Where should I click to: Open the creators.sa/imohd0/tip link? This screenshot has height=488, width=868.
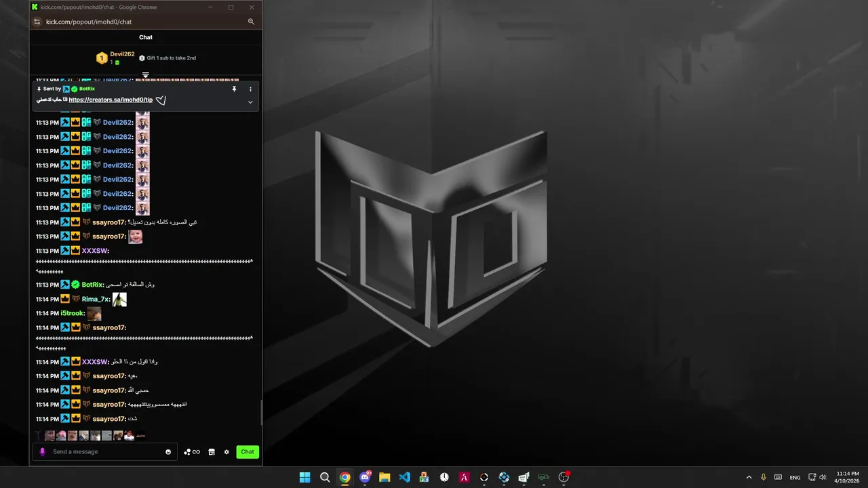tap(111, 100)
